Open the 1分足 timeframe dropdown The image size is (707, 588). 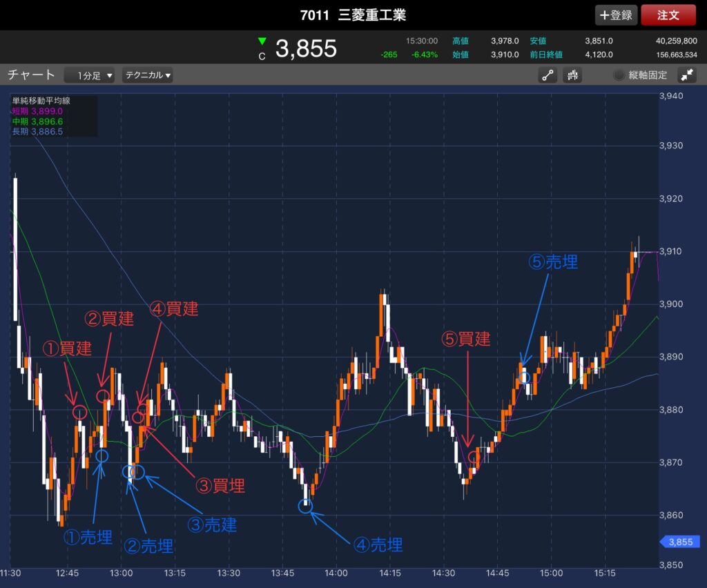point(90,75)
